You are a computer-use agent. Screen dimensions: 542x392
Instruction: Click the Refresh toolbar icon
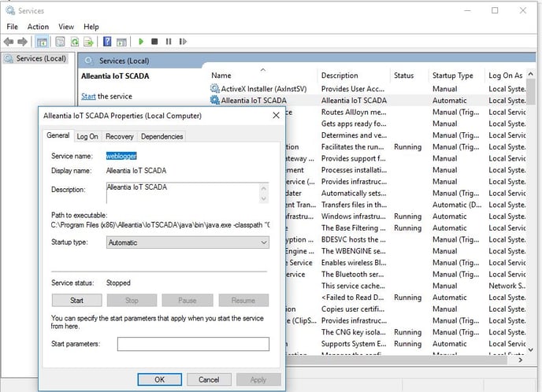click(74, 42)
